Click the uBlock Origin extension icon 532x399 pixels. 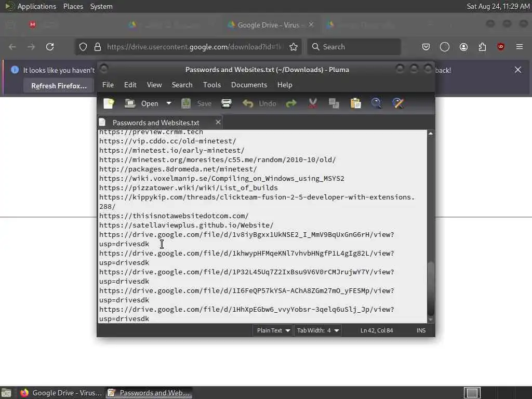501,47
